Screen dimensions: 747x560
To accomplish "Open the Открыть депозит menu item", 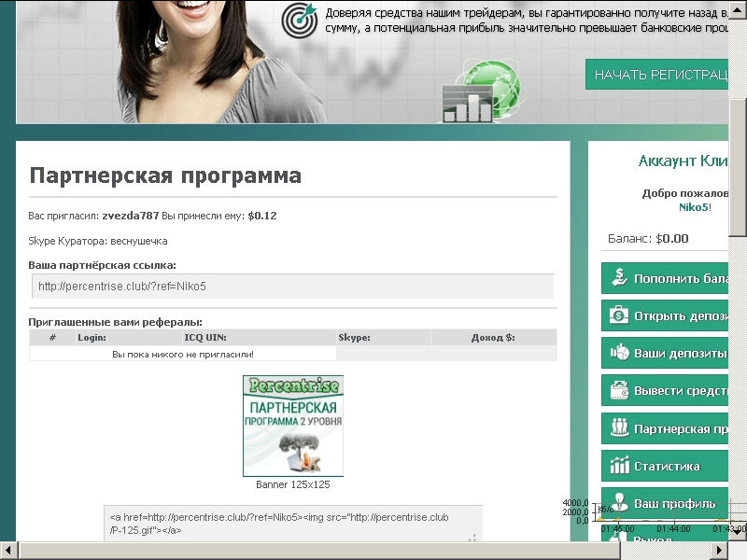I will [665, 315].
